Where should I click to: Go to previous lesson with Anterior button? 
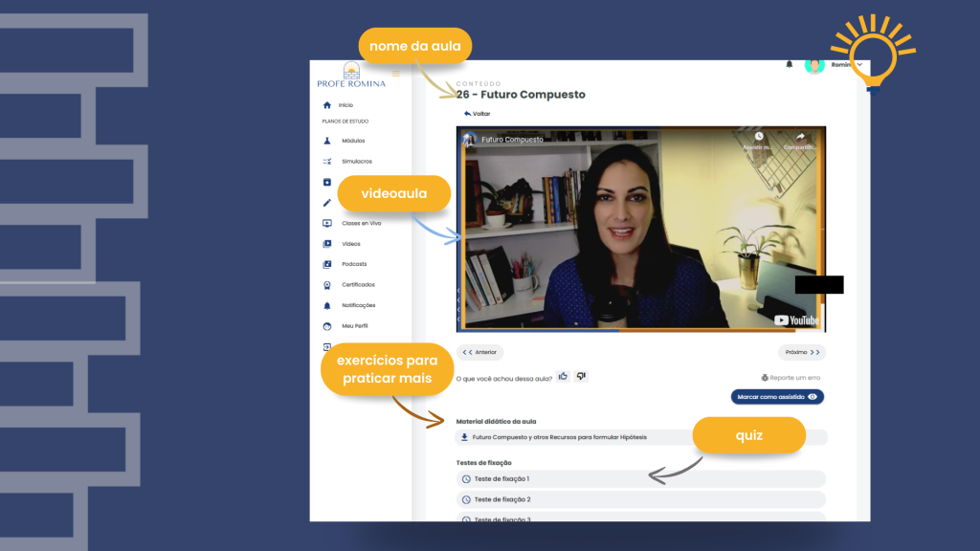click(x=480, y=352)
